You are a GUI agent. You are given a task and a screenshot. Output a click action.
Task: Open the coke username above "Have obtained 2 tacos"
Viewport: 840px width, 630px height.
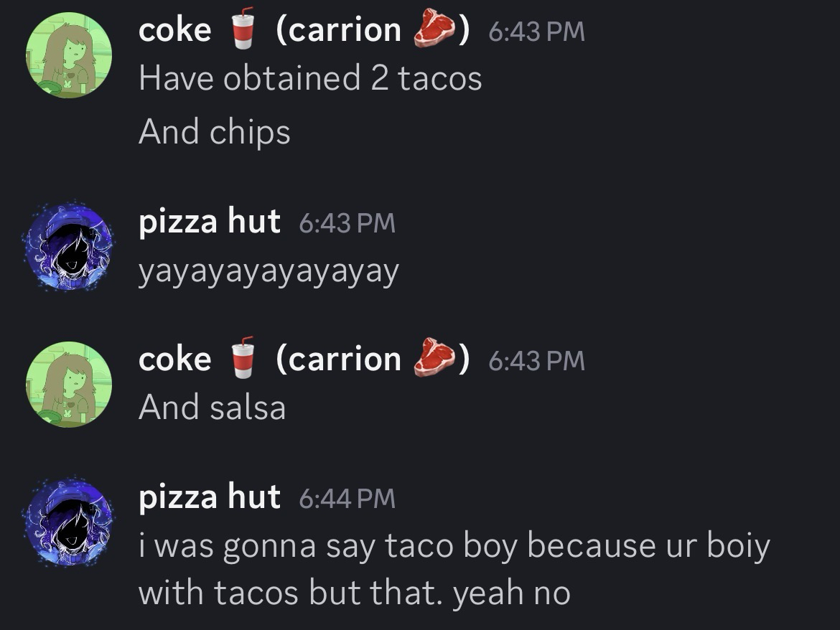click(174, 29)
